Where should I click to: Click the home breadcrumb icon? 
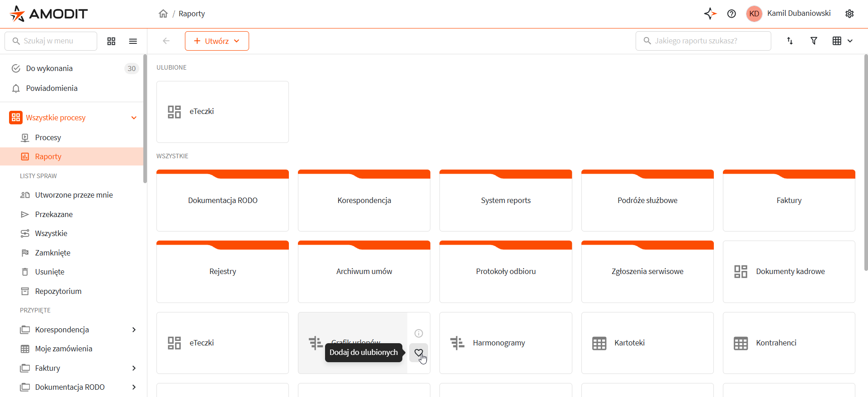[163, 14]
